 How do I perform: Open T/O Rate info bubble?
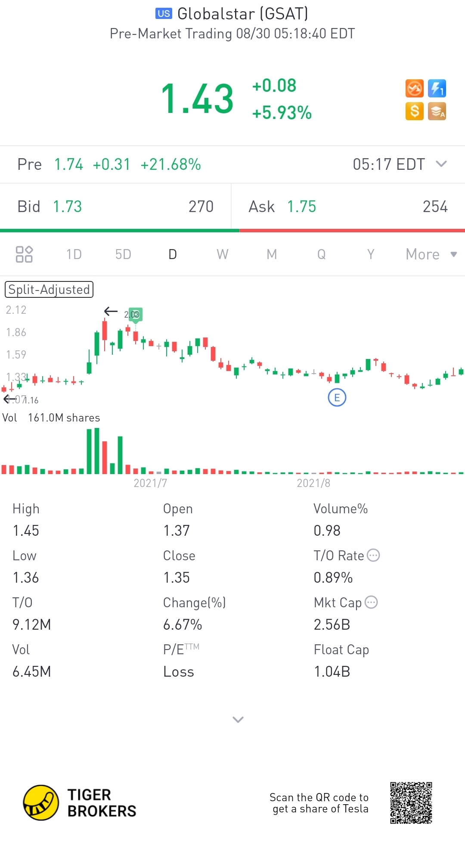[373, 555]
